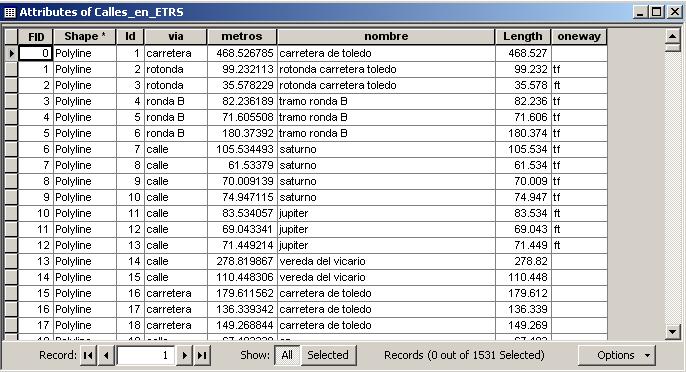This screenshot has height=372, width=686.
Task: Maximize the attributes window
Action: click(656, 12)
